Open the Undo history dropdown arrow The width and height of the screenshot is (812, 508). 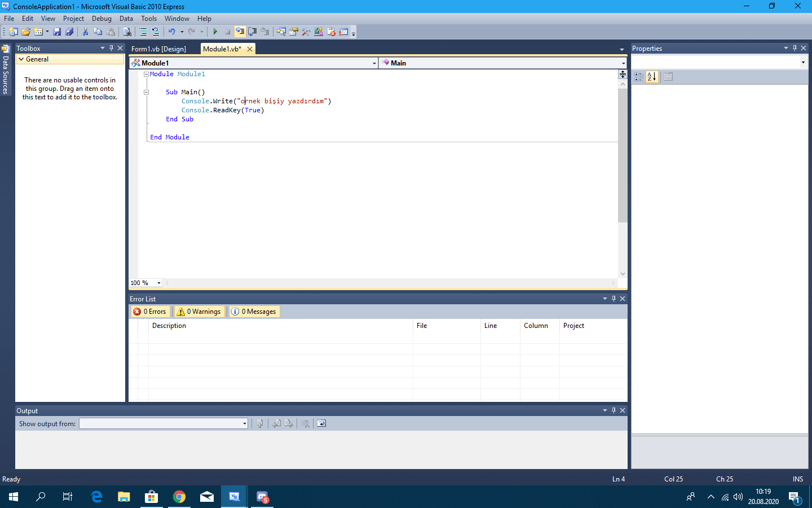coord(182,32)
